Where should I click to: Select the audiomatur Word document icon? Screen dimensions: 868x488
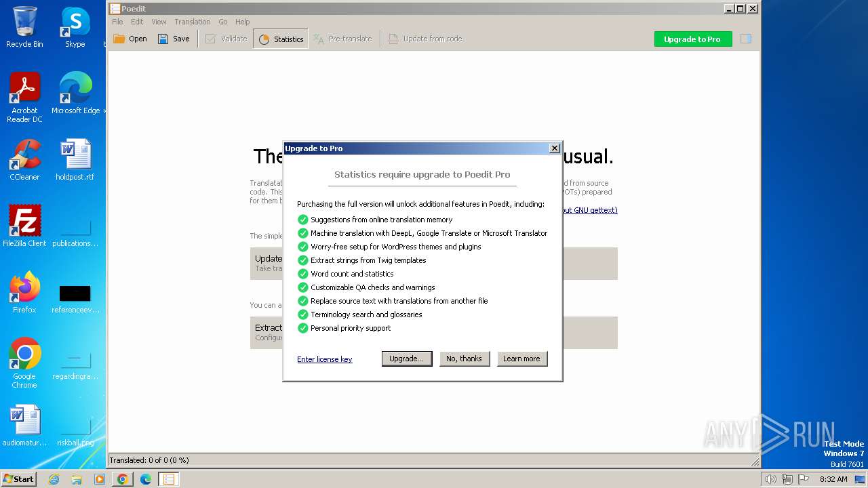coord(24,425)
